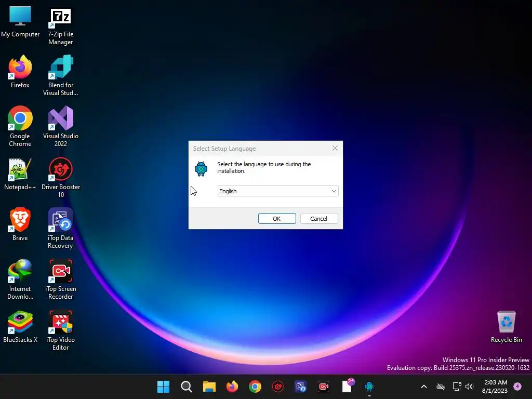This screenshot has width=532, height=399.
Task: Select the Visual Studio 2022 shortcut
Action: click(x=60, y=127)
